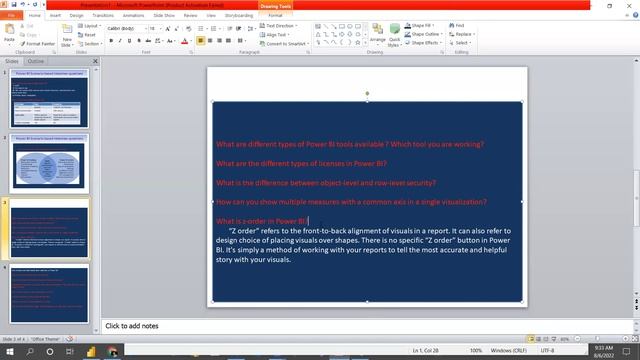Increase the list indent level
Image resolution: width=640 pixels, height=360 pixels.
239,29
